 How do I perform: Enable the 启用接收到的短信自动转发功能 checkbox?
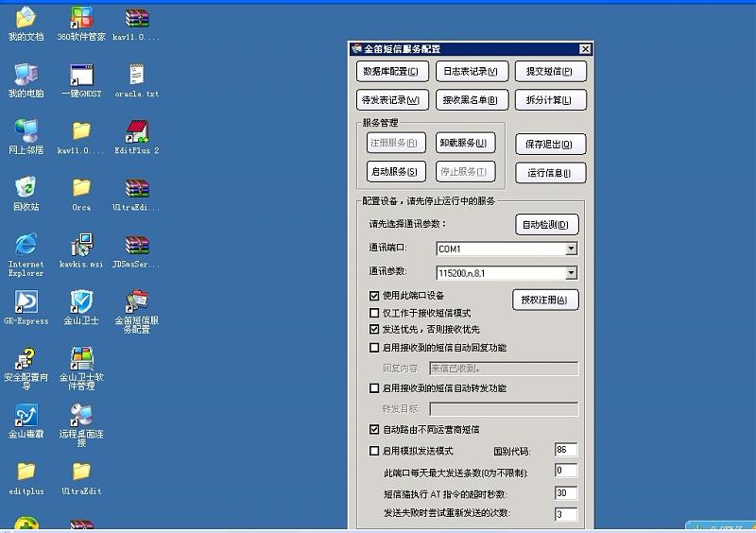click(374, 388)
